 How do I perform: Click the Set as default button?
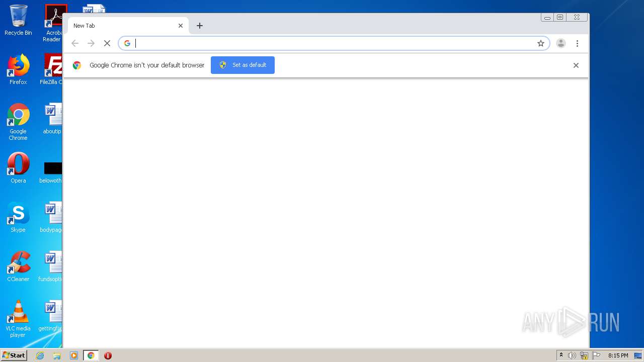pos(243,65)
